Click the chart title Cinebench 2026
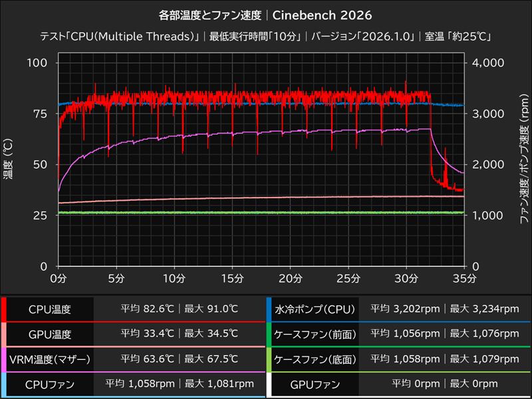Screen dimensions: 532x399 click(323, 15)
